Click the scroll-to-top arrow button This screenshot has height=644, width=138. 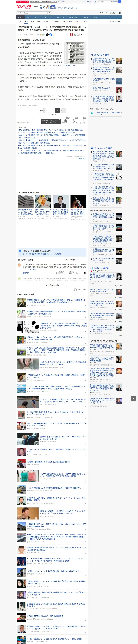pos(133,398)
